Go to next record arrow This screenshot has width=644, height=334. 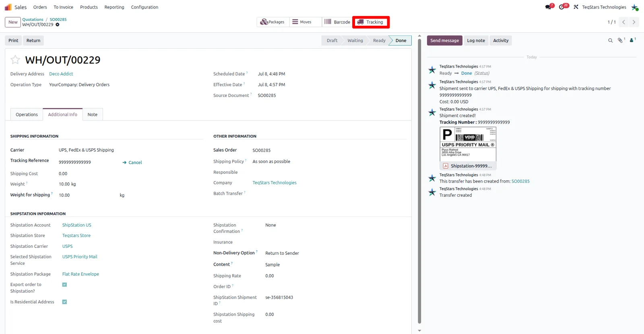pos(634,22)
